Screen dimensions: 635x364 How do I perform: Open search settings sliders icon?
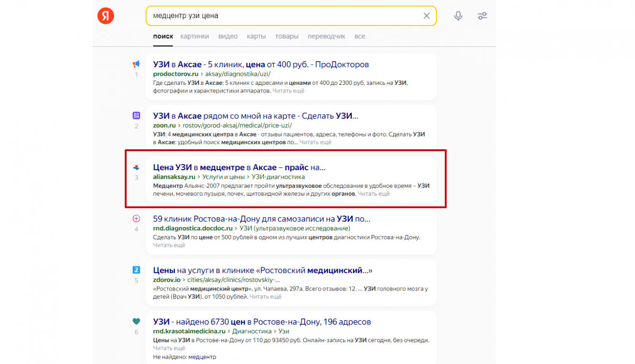pyautogui.click(x=482, y=16)
